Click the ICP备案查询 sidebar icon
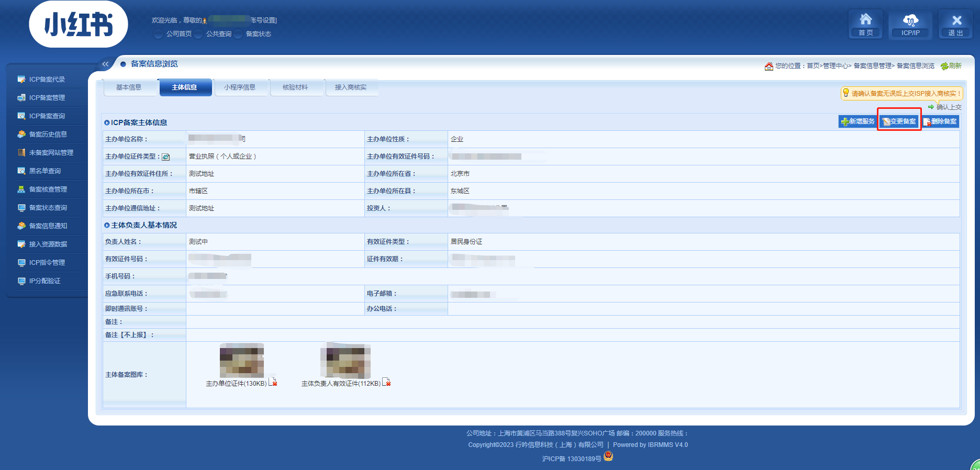The image size is (980, 470). [x=21, y=116]
